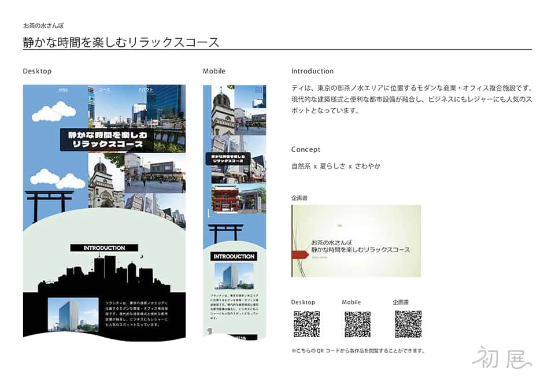Click the Mobile label above second QR code
Image resolution: width=555 pixels, height=392 pixels.
[x=351, y=302]
